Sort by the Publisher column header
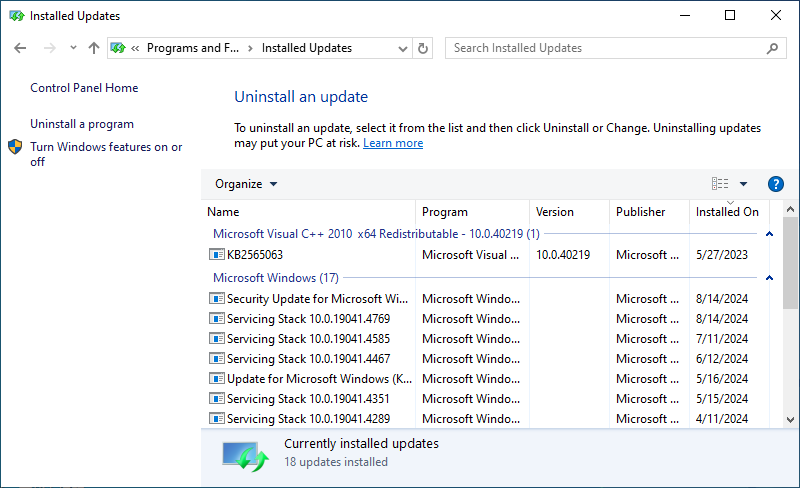This screenshot has width=800, height=488. pyautogui.click(x=649, y=212)
